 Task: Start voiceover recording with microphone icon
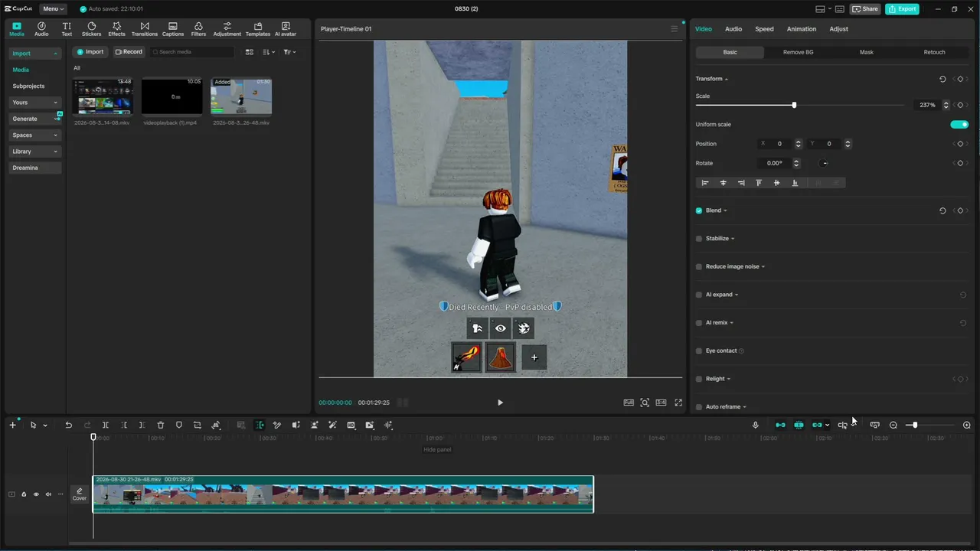[x=756, y=425]
